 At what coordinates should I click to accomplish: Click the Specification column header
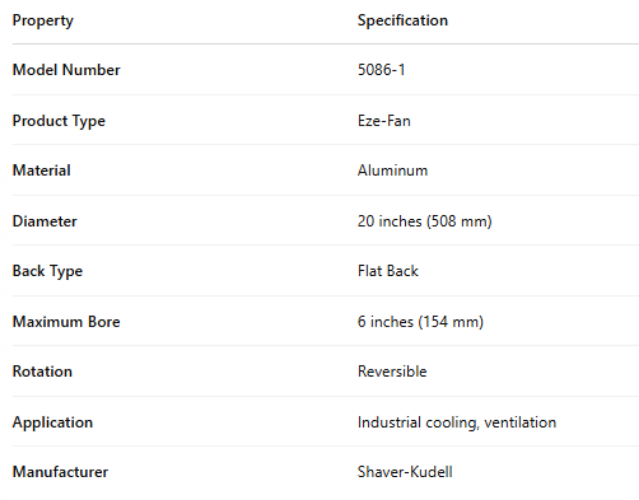[x=402, y=20]
